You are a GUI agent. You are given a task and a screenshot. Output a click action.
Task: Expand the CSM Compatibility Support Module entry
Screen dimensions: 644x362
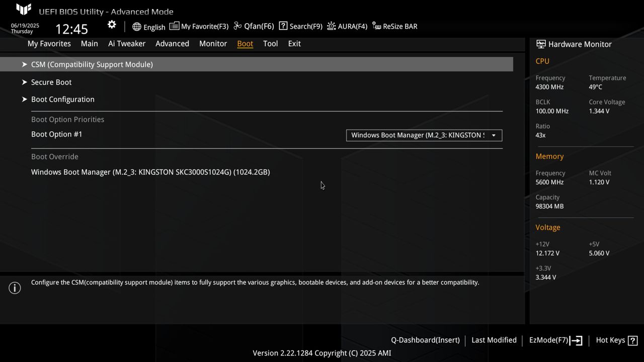pyautogui.click(x=92, y=64)
